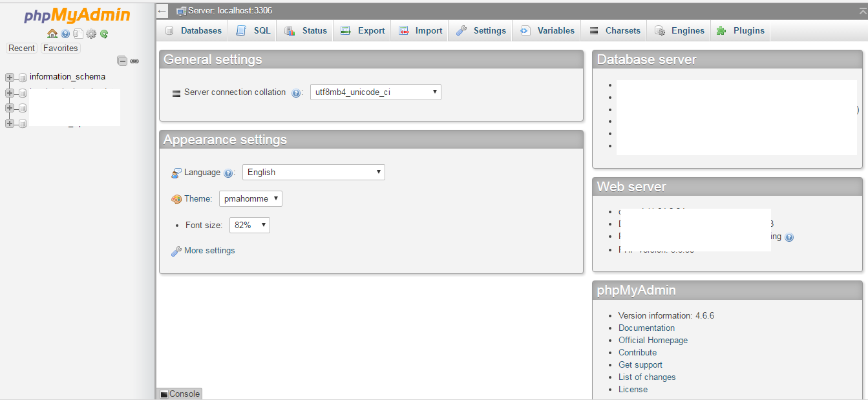Open the Charsets tab
This screenshot has height=400, width=868.
615,30
